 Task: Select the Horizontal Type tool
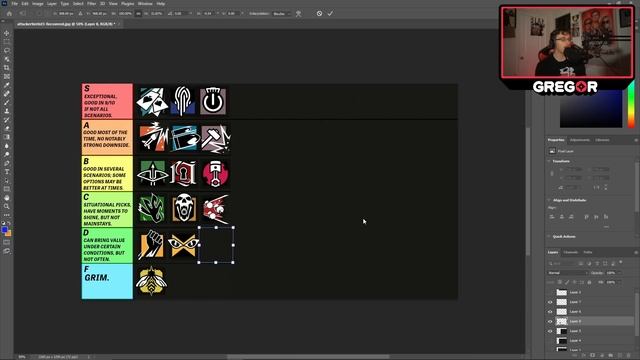[7, 172]
